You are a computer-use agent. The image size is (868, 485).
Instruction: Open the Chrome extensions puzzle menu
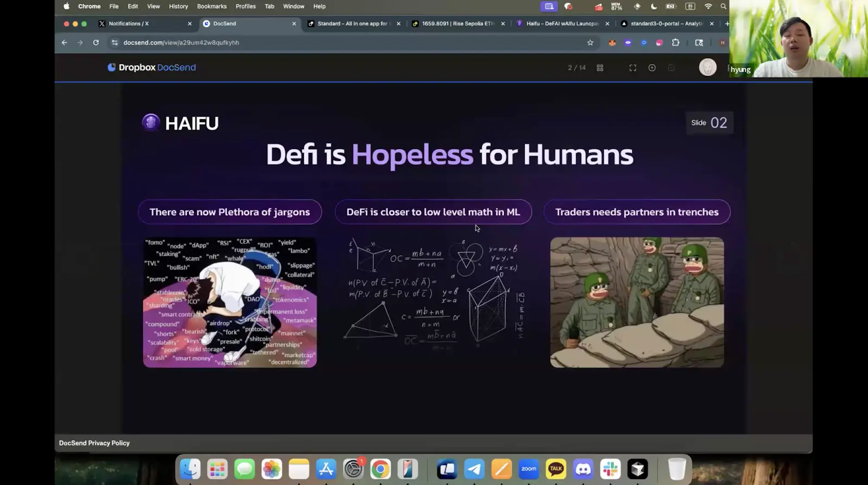[x=675, y=42]
